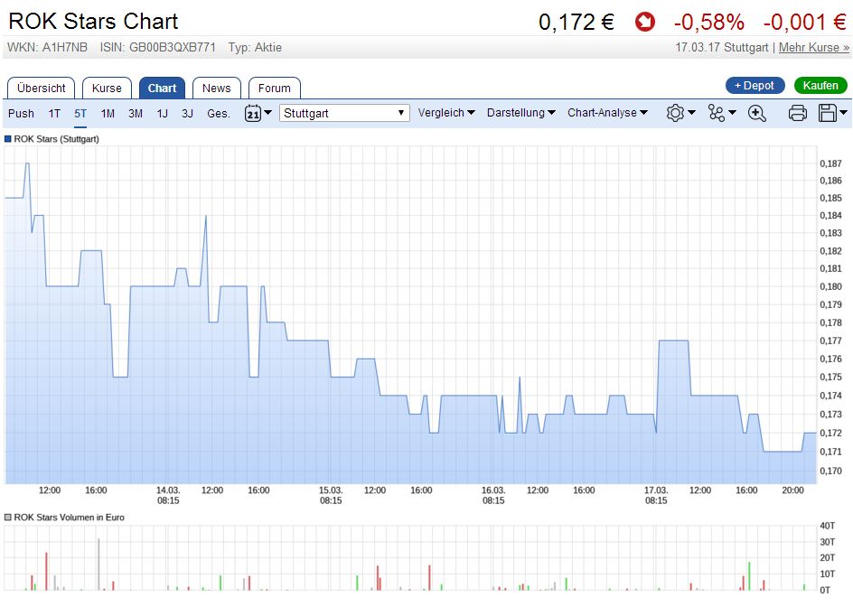
Task: Click the 0,172 € price value
Action: pyautogui.click(x=576, y=23)
